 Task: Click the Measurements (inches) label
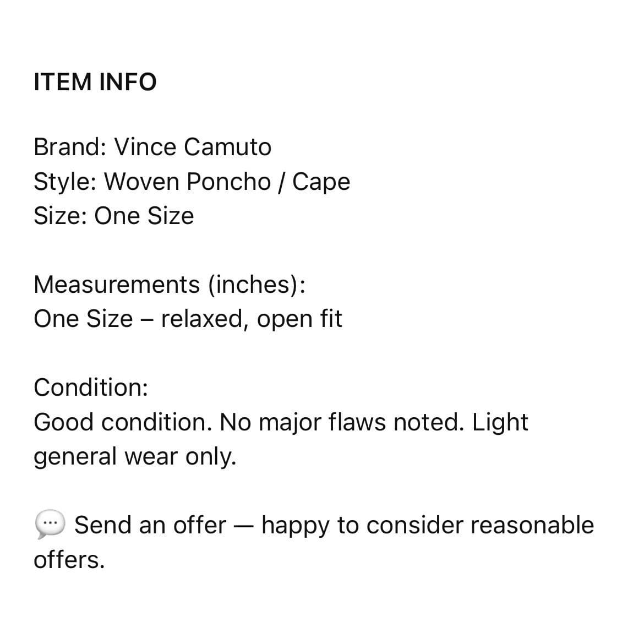point(170,285)
